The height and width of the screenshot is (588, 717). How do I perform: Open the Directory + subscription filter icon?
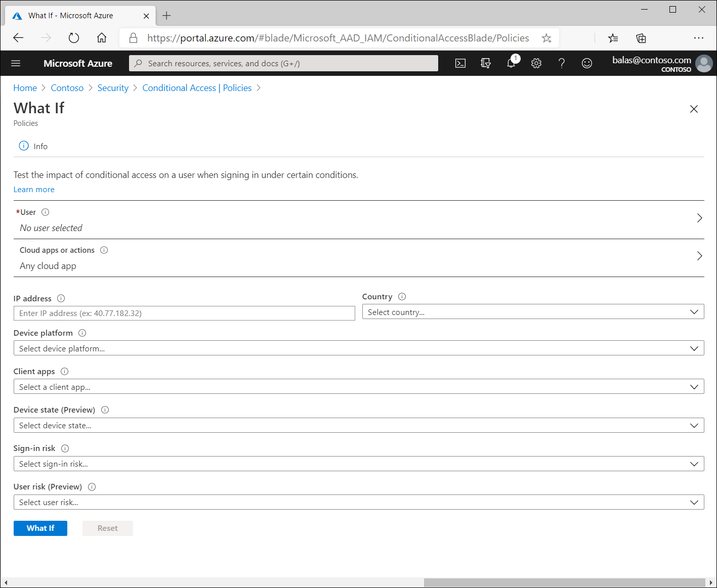[x=486, y=63]
